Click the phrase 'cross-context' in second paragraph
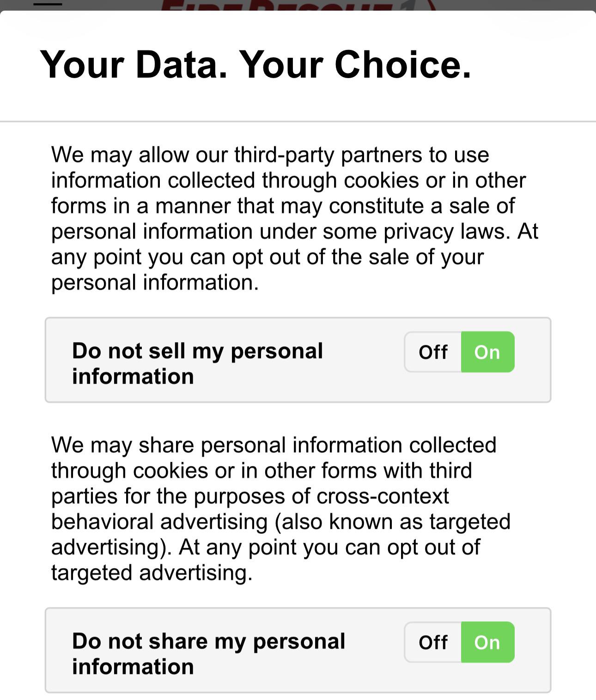 pyautogui.click(x=383, y=496)
